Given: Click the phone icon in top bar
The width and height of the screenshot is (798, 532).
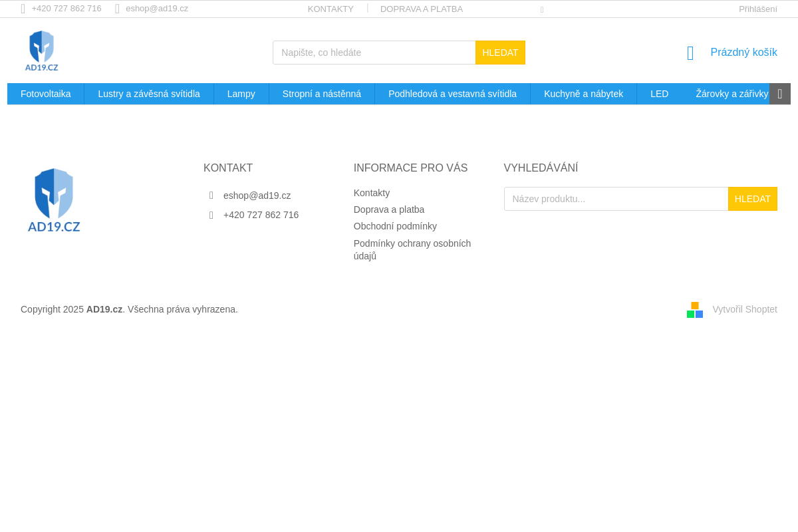Looking at the screenshot, I should [23, 9].
